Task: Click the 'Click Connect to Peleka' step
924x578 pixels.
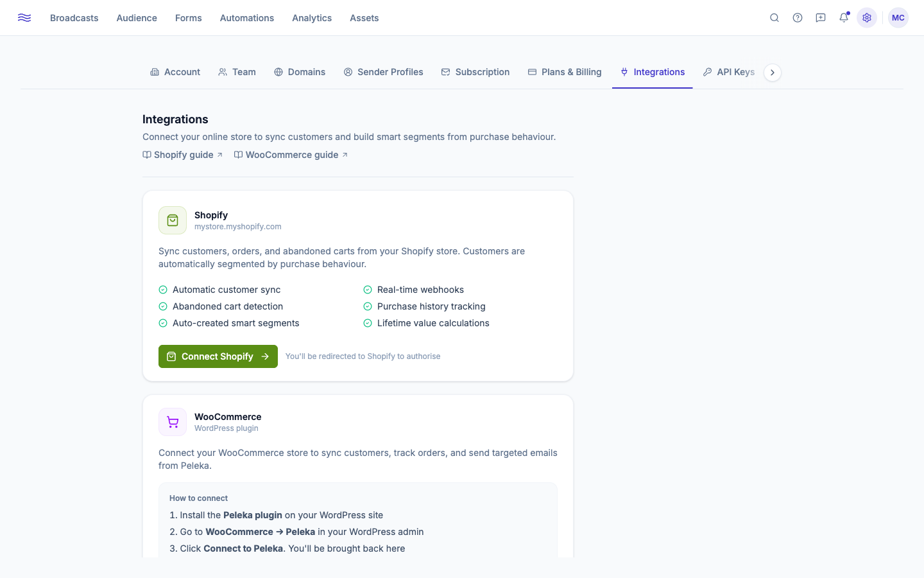Action: (x=287, y=548)
